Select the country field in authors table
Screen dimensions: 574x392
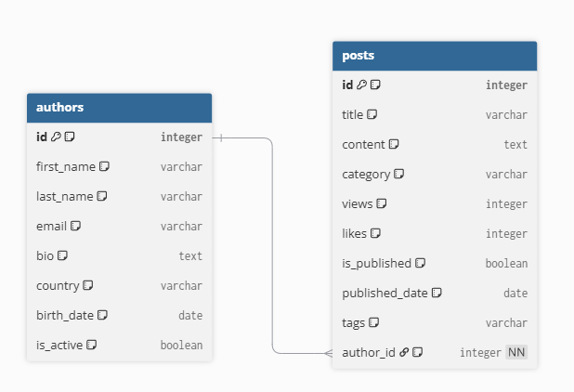(x=58, y=285)
